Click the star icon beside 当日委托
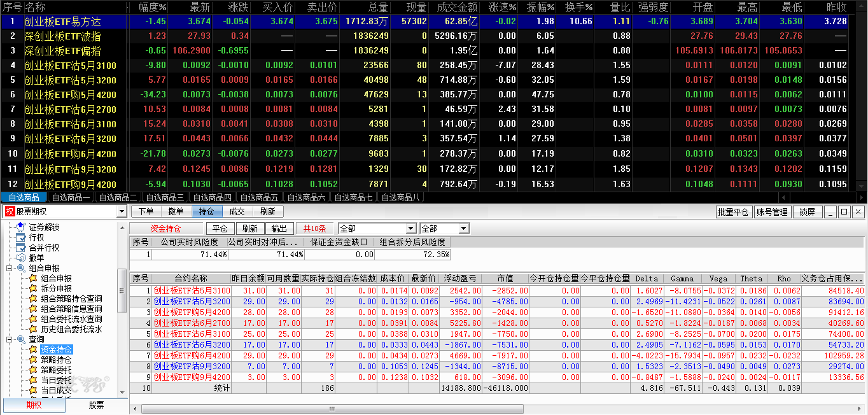868x415 pixels. [x=33, y=380]
